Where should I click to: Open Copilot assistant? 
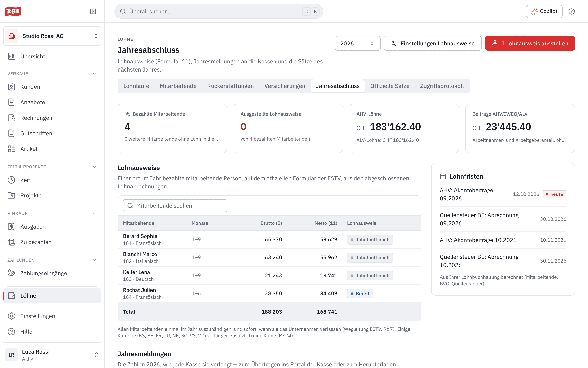(544, 11)
